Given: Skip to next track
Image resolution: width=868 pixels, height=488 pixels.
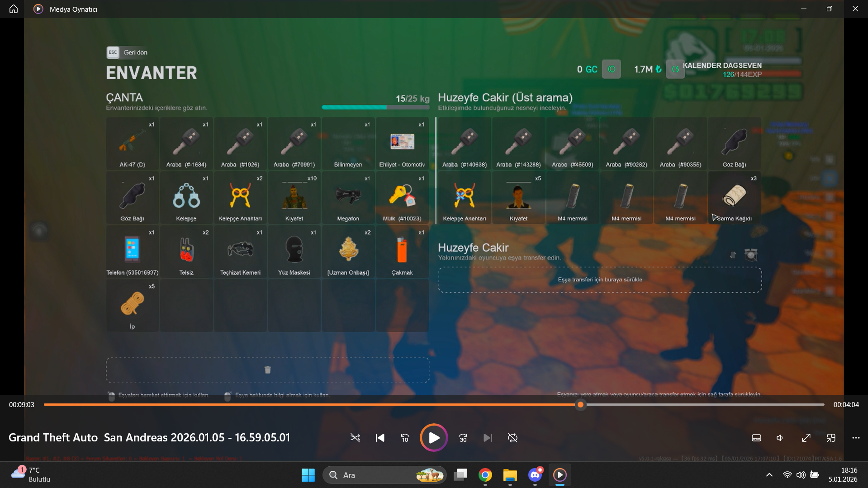Looking at the screenshot, I should click(x=488, y=438).
